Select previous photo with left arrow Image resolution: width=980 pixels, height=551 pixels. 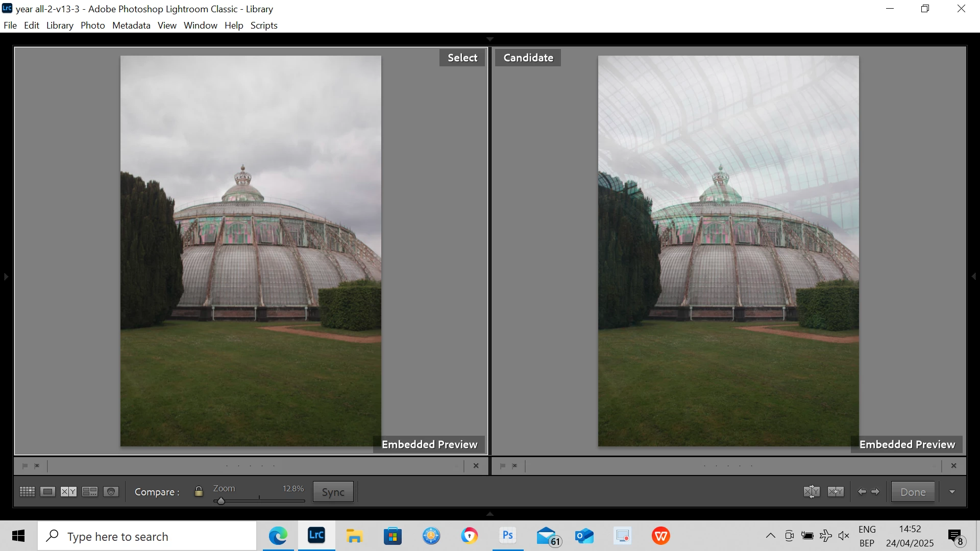pos(862,492)
